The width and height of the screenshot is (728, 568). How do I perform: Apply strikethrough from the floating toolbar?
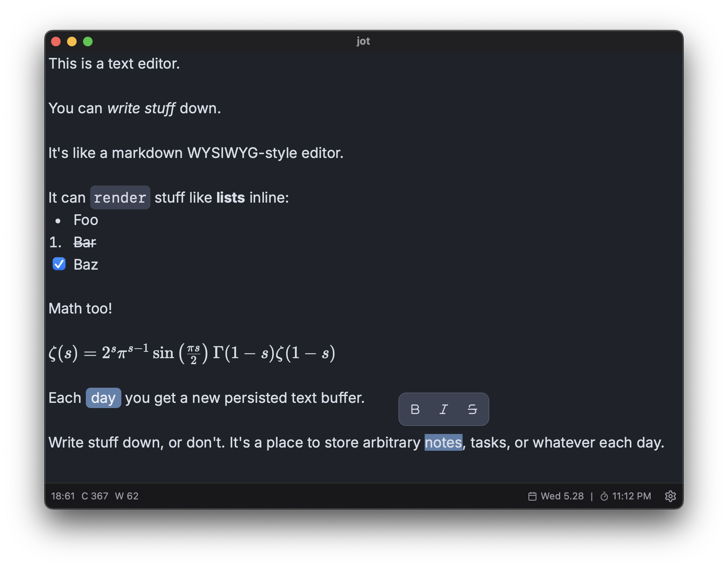click(472, 409)
